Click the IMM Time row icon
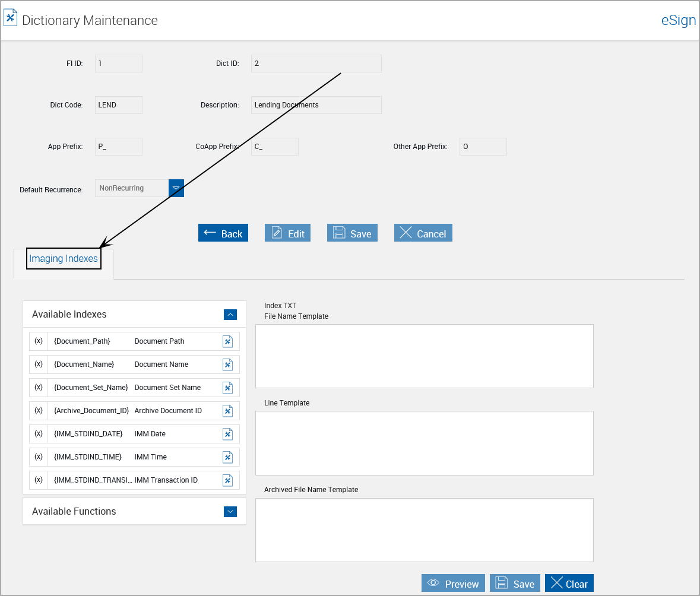Image resolution: width=700 pixels, height=596 pixels. click(x=227, y=457)
